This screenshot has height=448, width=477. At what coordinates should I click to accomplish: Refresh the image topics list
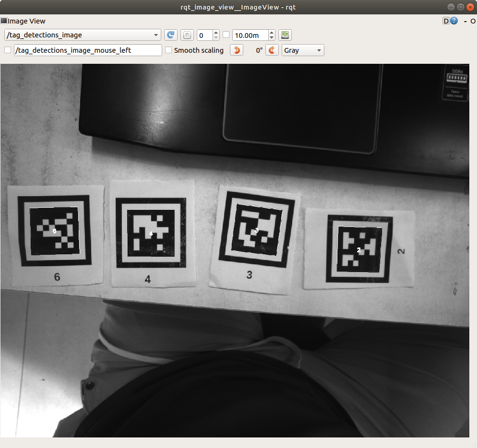coord(171,35)
